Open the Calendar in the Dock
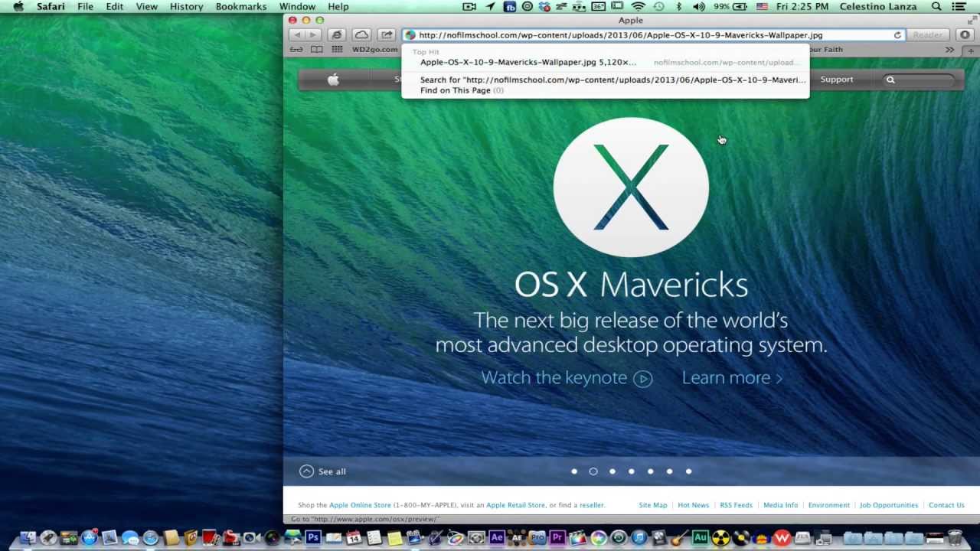This screenshot has height=551, width=980. (354, 538)
